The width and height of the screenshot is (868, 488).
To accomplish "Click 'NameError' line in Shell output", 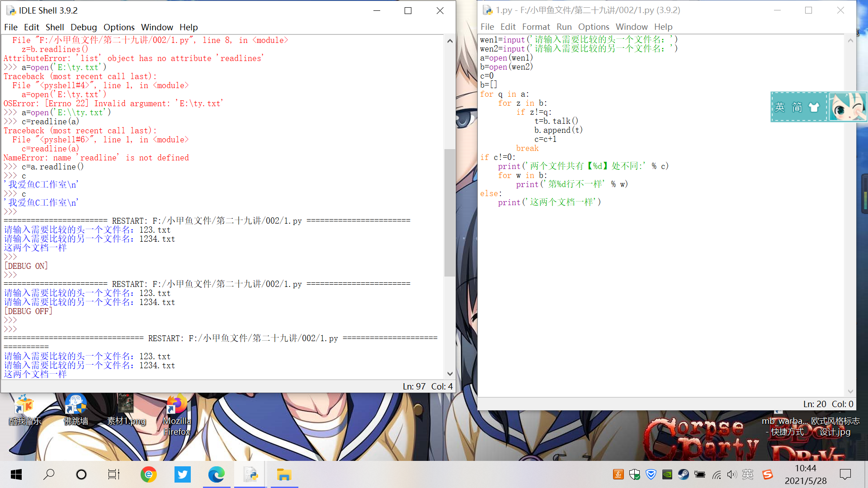I will click(96, 157).
